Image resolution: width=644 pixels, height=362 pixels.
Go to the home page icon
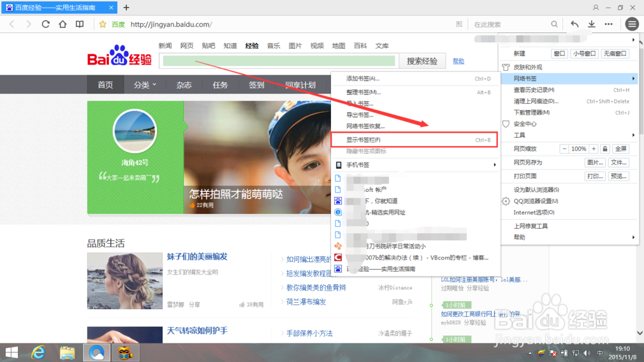pyautogui.click(x=62, y=24)
